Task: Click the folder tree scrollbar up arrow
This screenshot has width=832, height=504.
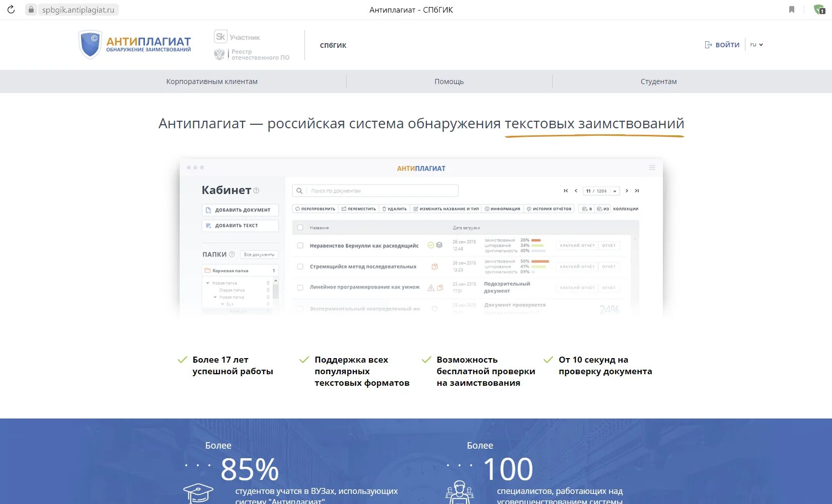Action: tap(275, 281)
